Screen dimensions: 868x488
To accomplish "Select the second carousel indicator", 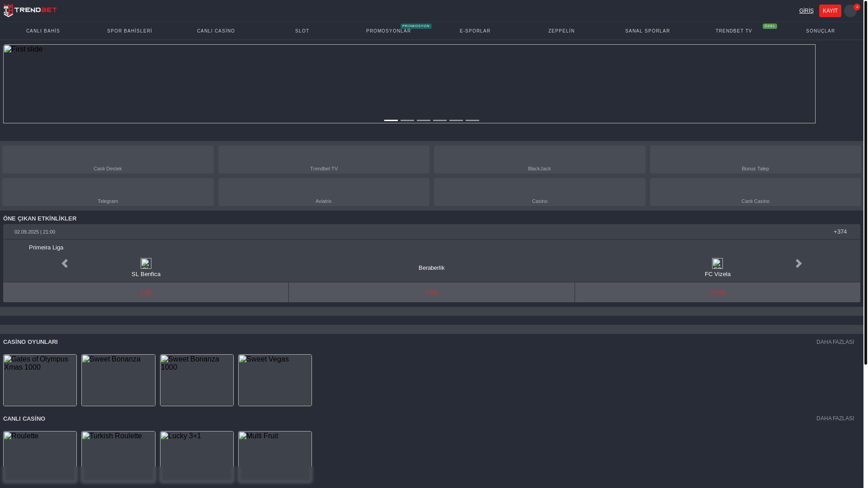I will click(x=407, y=120).
